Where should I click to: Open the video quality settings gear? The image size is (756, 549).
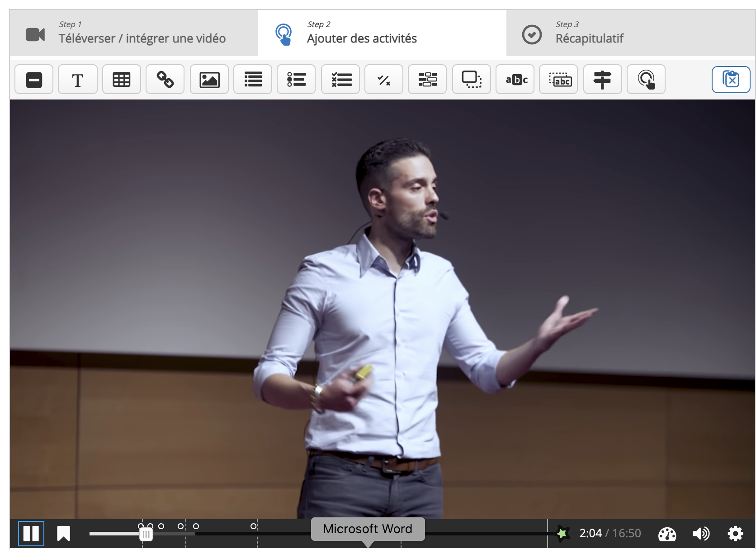(735, 534)
